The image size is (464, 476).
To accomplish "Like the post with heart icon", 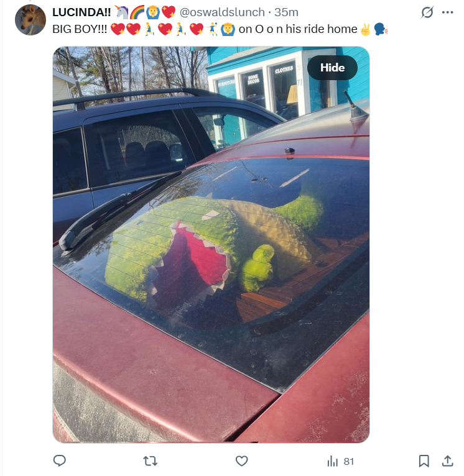I will (x=241, y=461).
